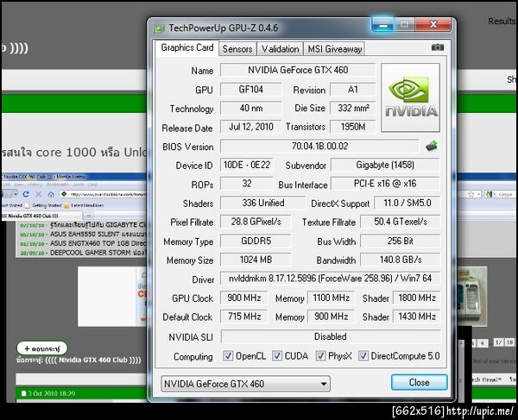
Task: Click the Texture Fillrate value 50.4 GTexel/s
Action: pyautogui.click(x=400, y=222)
